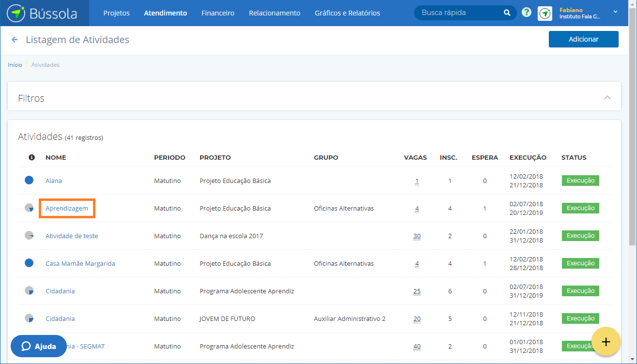Click the Execução status badge for Alana

[x=580, y=180]
